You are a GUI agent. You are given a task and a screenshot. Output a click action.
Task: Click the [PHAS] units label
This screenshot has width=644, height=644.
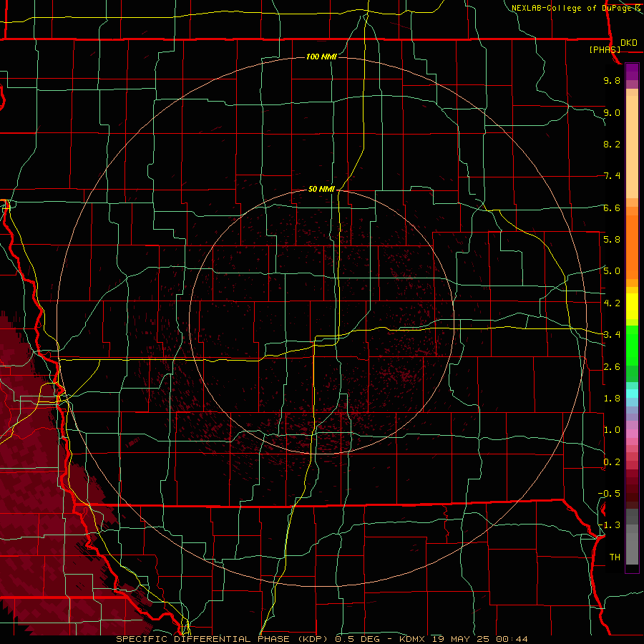[605, 50]
